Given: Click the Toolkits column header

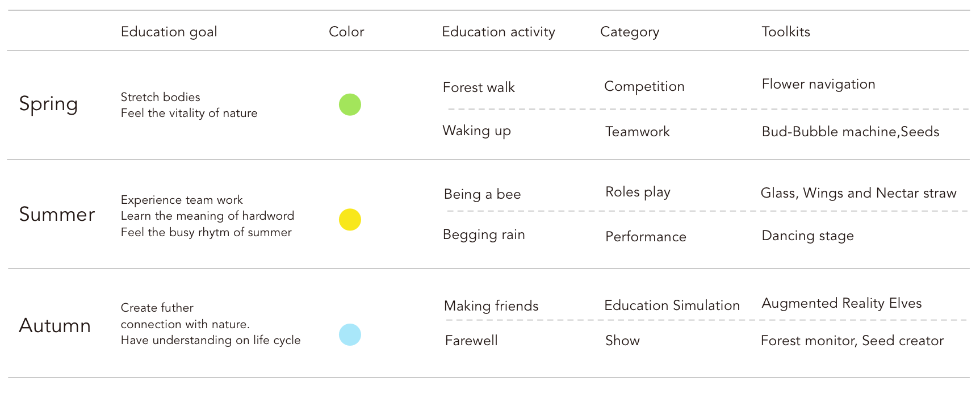Looking at the screenshot, I should point(786,32).
